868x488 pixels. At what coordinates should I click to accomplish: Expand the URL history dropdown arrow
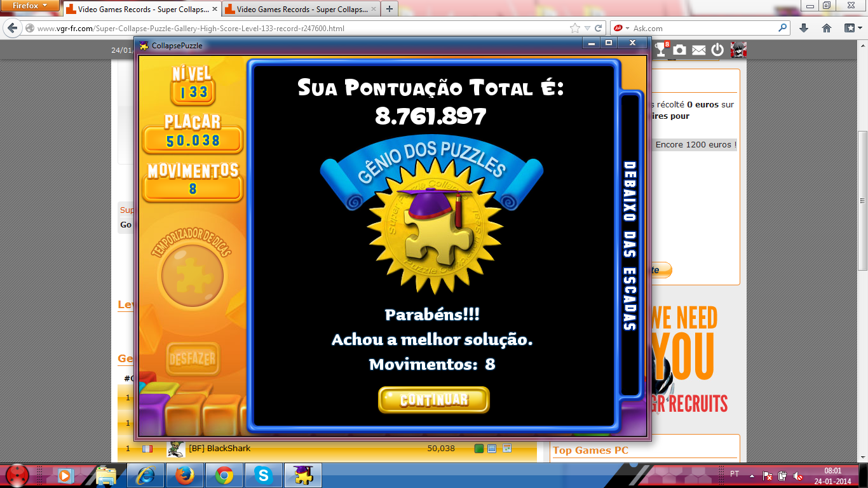(x=587, y=28)
